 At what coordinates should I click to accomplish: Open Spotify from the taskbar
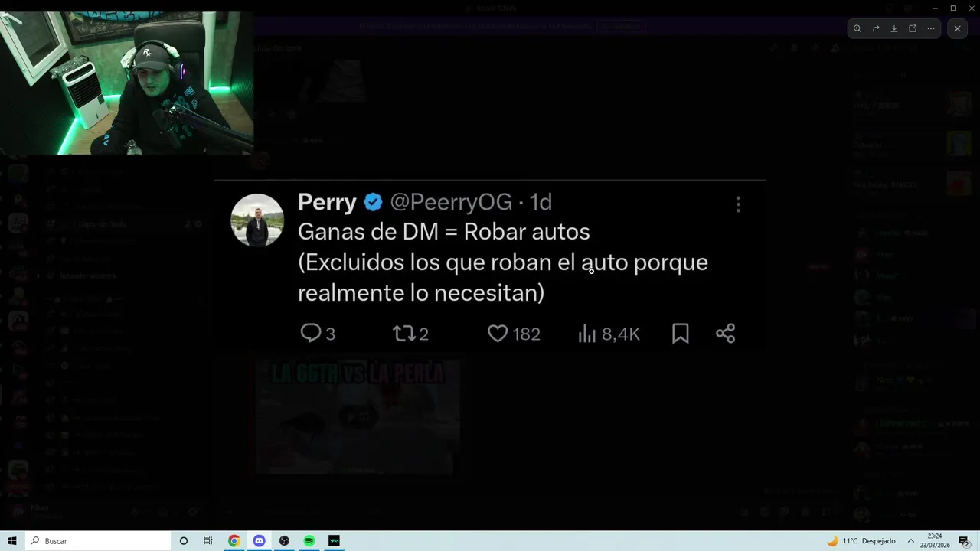tap(309, 541)
